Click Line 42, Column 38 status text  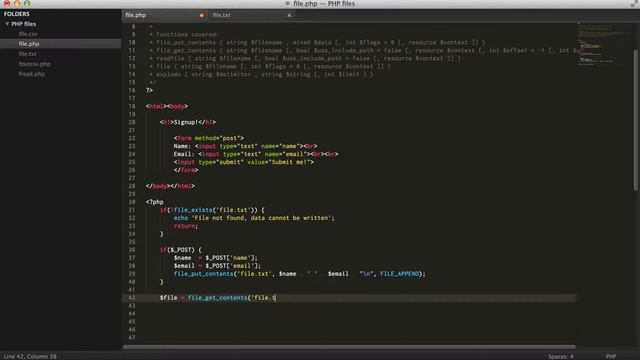(30, 356)
